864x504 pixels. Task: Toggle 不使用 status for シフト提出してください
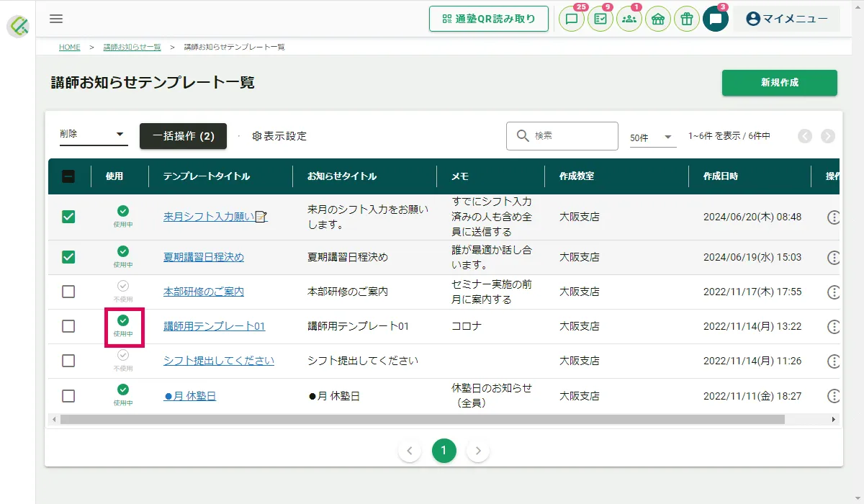coord(123,360)
